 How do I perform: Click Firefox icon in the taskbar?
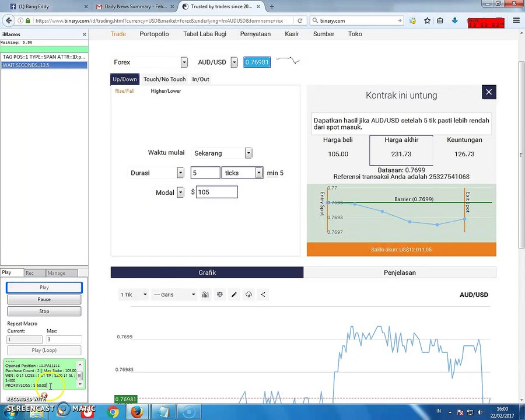click(x=137, y=412)
